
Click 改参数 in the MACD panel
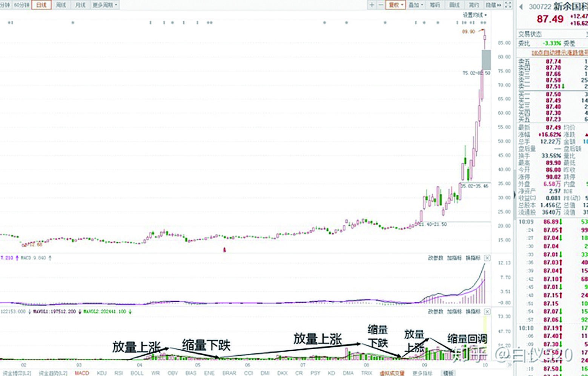tap(435, 258)
